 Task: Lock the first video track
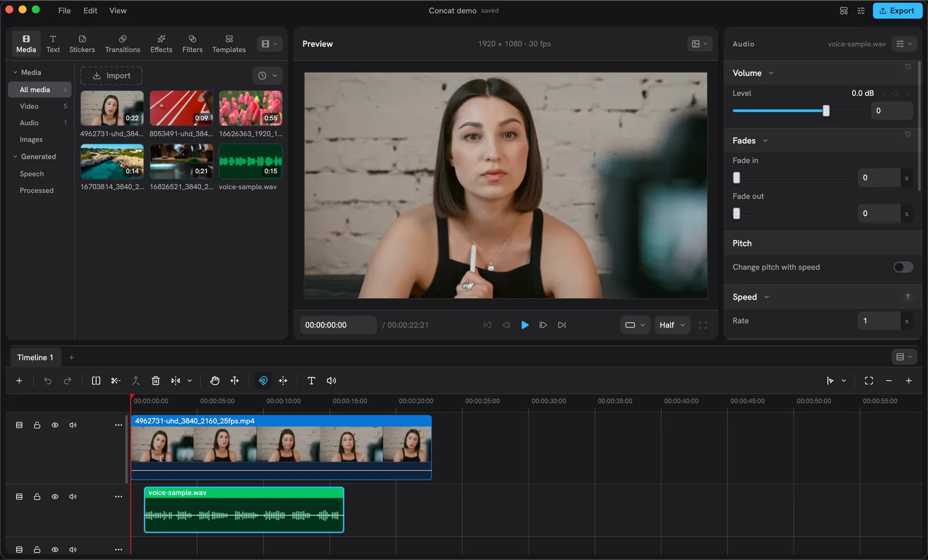37,425
